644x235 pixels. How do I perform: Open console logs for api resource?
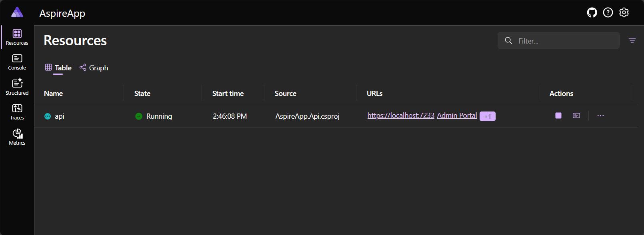tap(576, 116)
